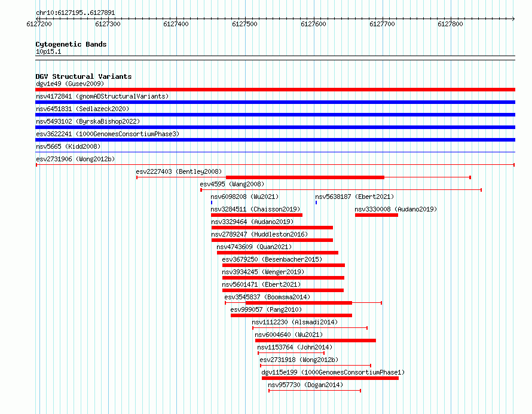The image size is (532, 414).
Task: Click the thick red bar of esv2227403
Action: tap(305, 177)
